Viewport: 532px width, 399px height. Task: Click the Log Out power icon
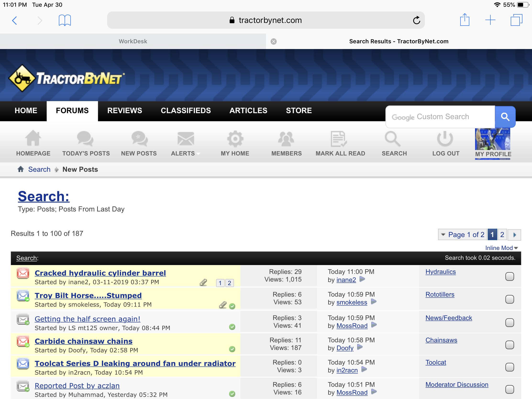(x=445, y=139)
